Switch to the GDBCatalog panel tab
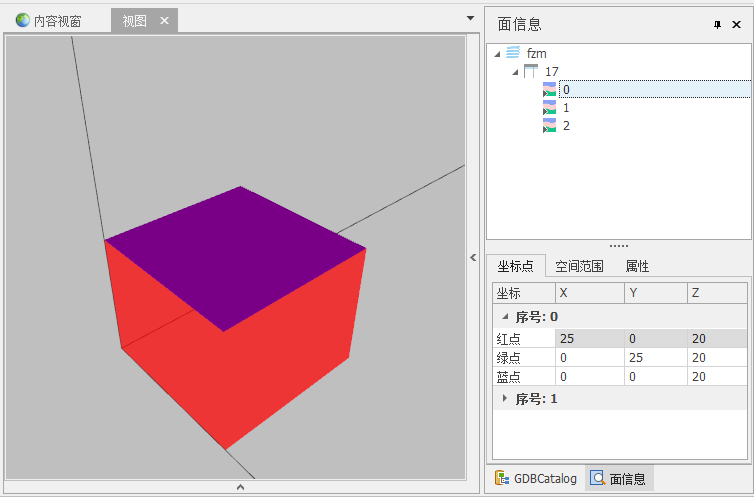Screen dimensions: 754x497 click(535, 478)
